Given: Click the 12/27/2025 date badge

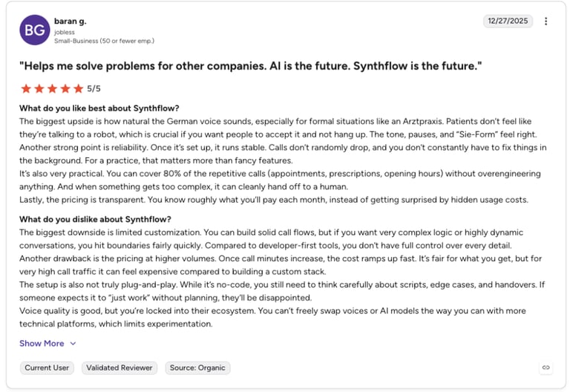Looking at the screenshot, I should (508, 21).
